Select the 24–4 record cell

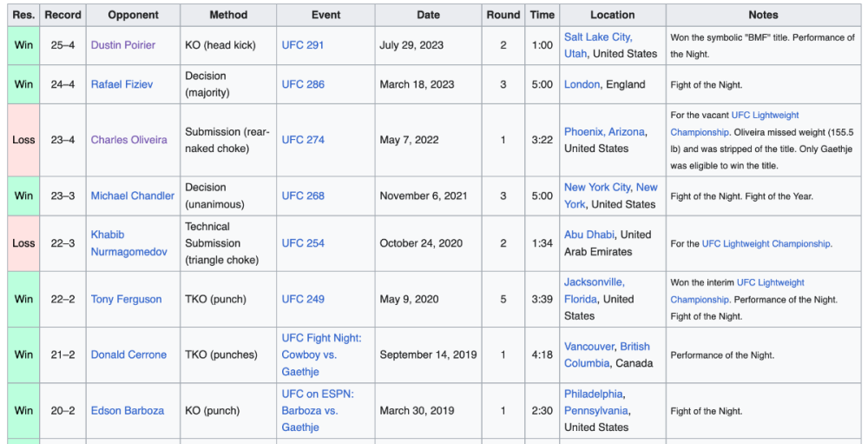[x=63, y=84]
